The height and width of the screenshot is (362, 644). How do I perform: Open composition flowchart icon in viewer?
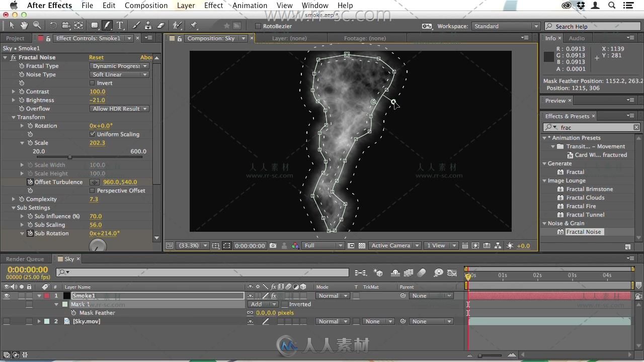coord(498,245)
